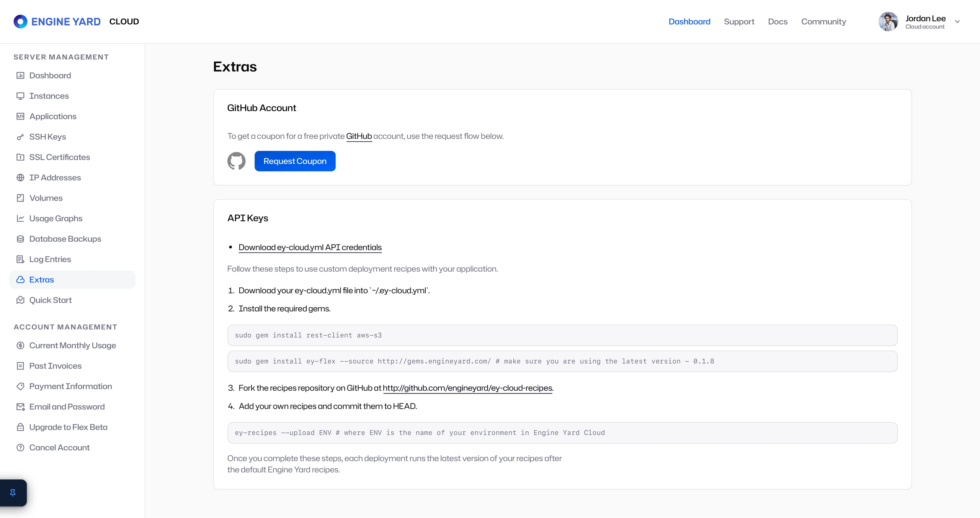Click the Database Backups cylinder icon
Image resolution: width=980 pixels, height=518 pixels.
(x=20, y=239)
